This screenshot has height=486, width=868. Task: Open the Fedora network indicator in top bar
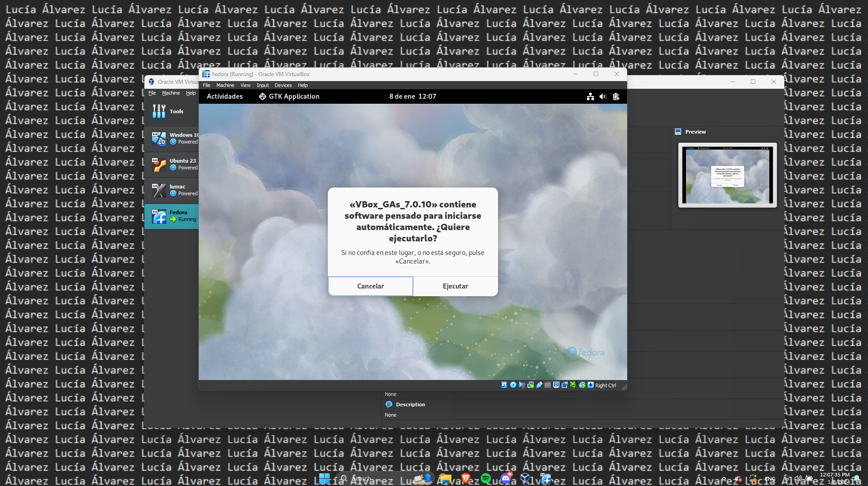pyautogui.click(x=590, y=96)
